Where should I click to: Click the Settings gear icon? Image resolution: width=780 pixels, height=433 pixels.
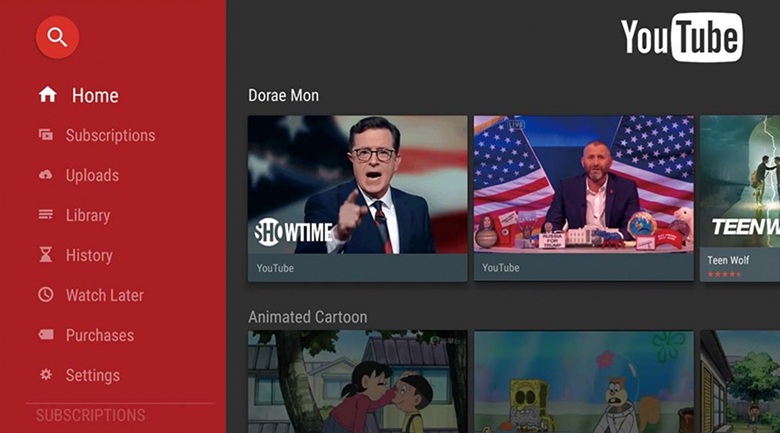[x=46, y=374]
